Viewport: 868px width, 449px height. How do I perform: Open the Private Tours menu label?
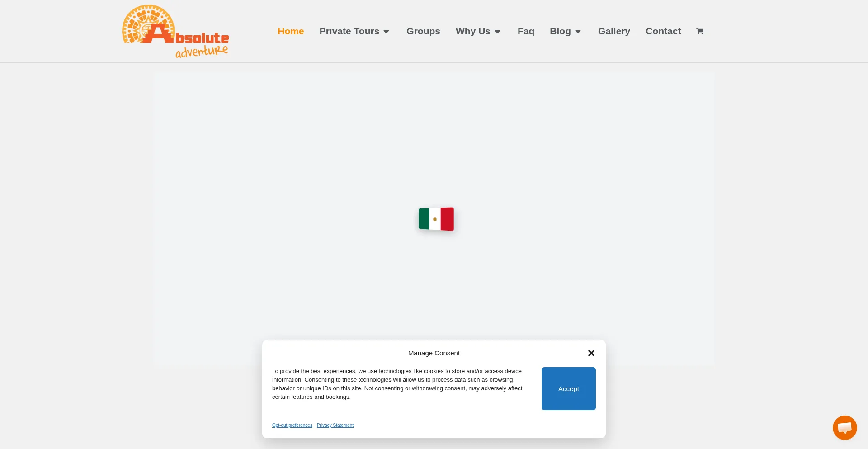tap(349, 31)
